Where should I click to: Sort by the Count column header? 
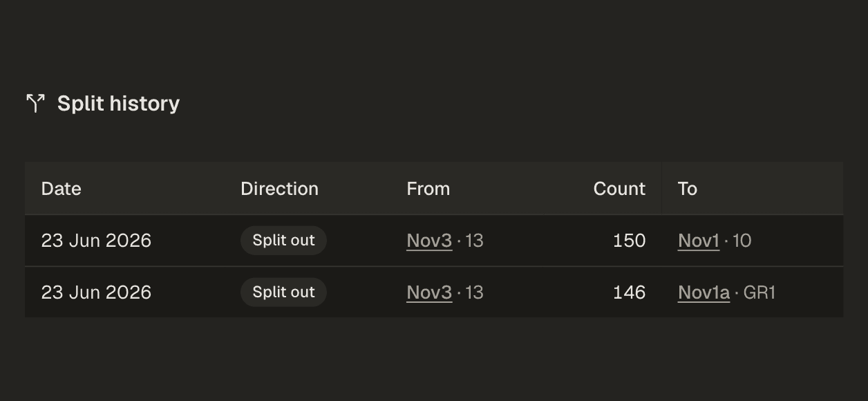point(619,189)
